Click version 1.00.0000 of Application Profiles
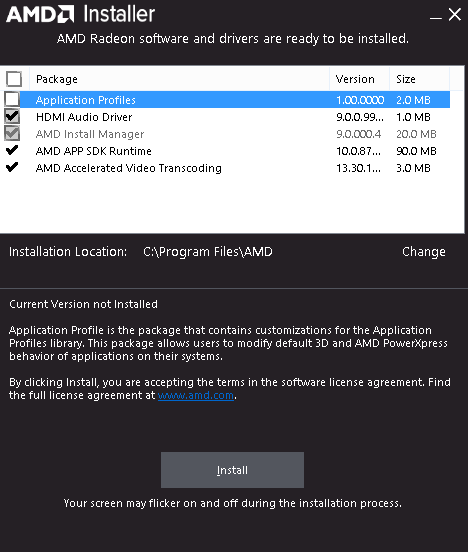The image size is (468, 552). [360, 100]
